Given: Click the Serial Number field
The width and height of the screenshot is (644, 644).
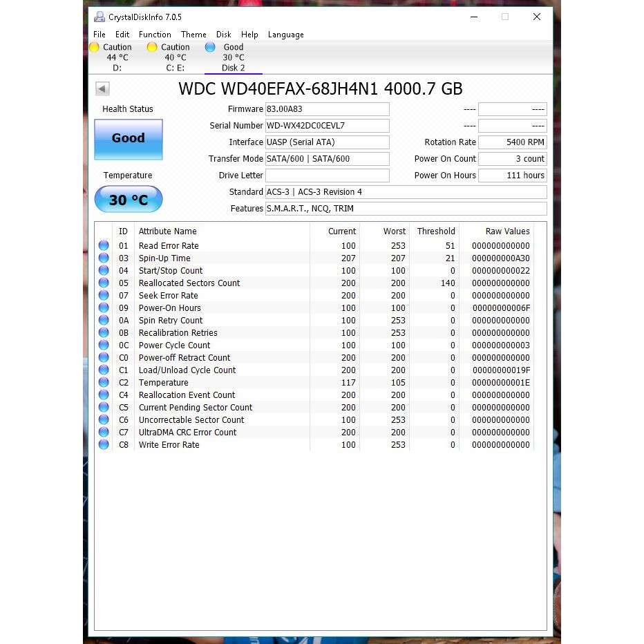Looking at the screenshot, I should point(327,125).
